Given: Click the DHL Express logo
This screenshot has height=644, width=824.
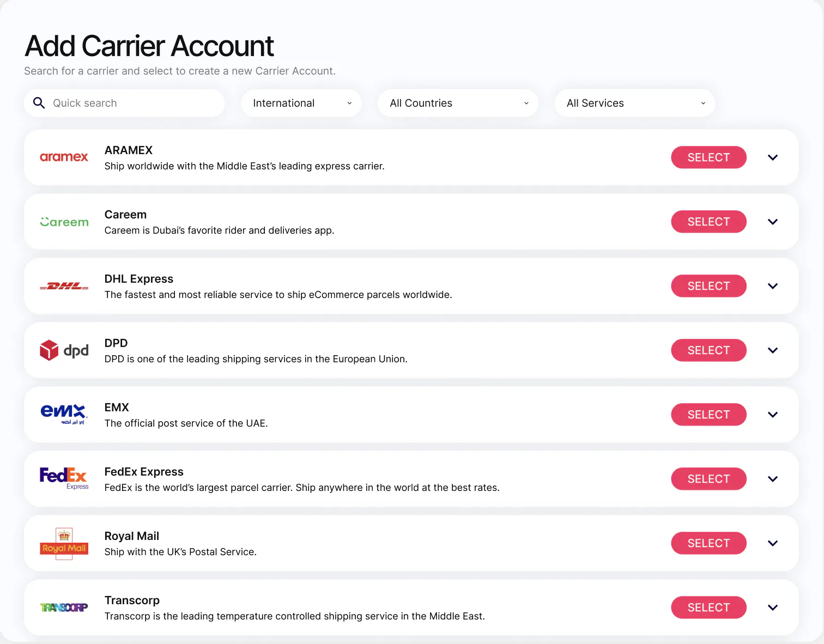Looking at the screenshot, I should coord(64,286).
